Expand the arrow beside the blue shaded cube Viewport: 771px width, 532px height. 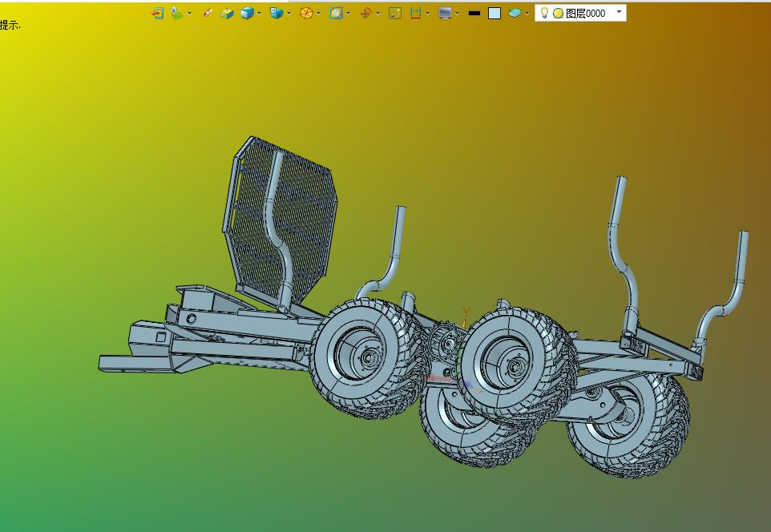click(260, 14)
